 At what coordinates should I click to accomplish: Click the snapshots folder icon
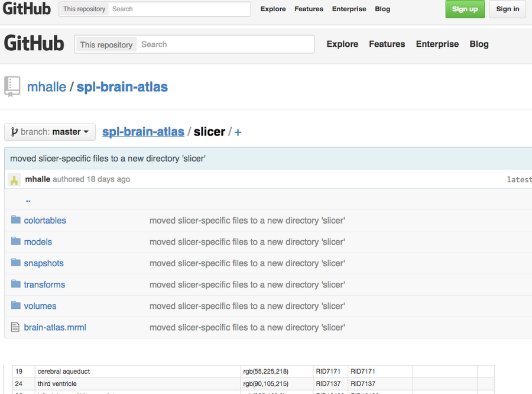click(x=16, y=263)
